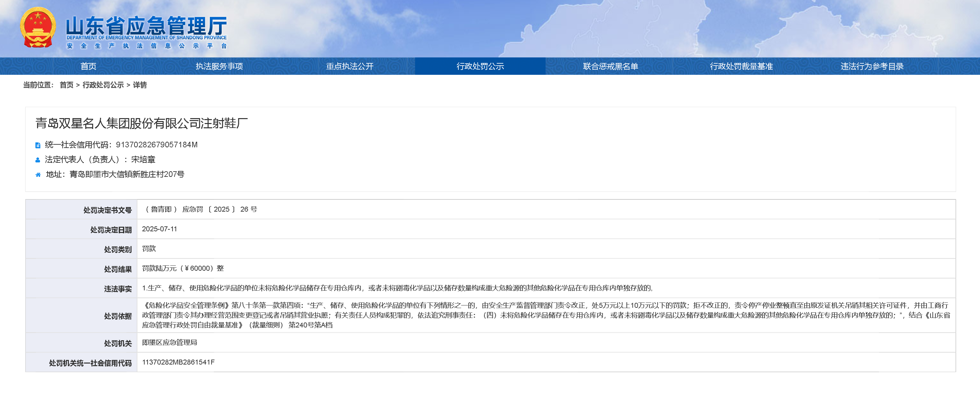Click the penalty type value 罚款
The image size is (980, 397).
(149, 249)
